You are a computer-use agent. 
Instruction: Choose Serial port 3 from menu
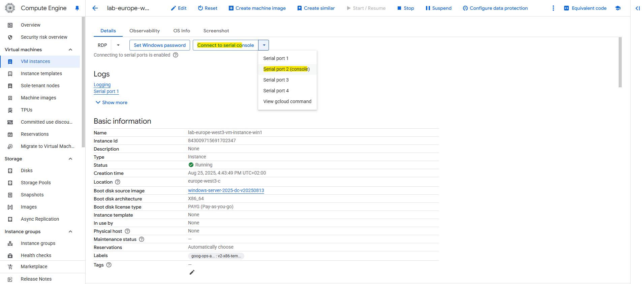tap(287, 80)
